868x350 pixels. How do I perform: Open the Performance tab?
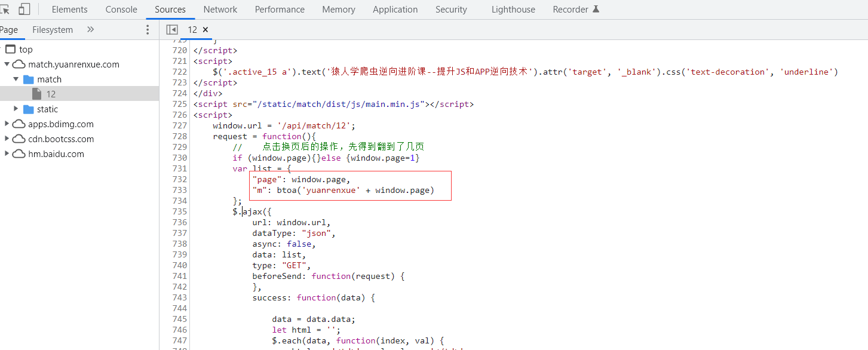pyautogui.click(x=280, y=10)
